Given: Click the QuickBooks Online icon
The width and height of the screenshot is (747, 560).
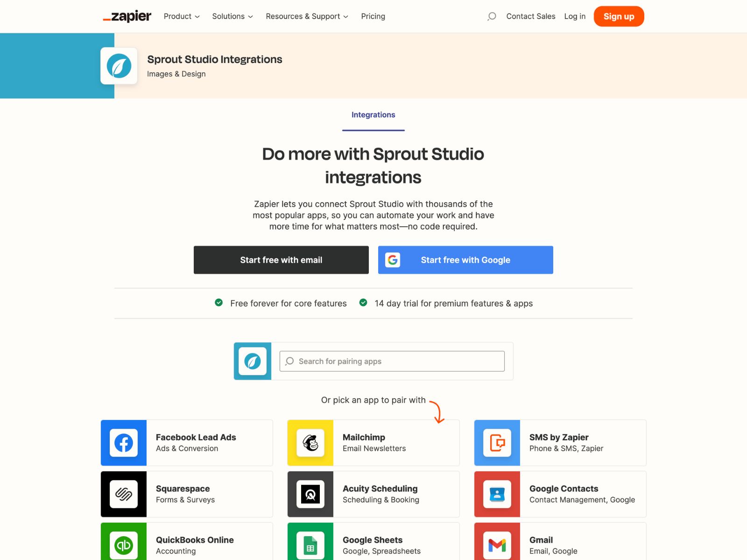Looking at the screenshot, I should (x=124, y=545).
